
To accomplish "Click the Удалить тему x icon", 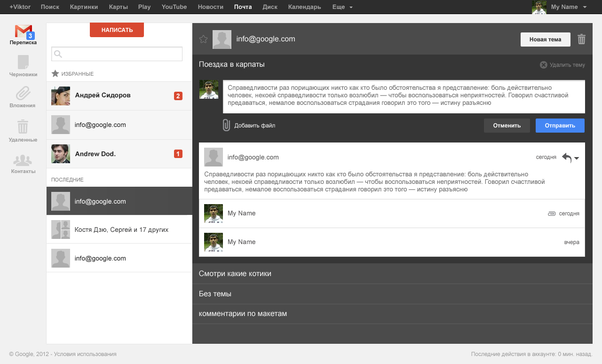I will tap(544, 65).
